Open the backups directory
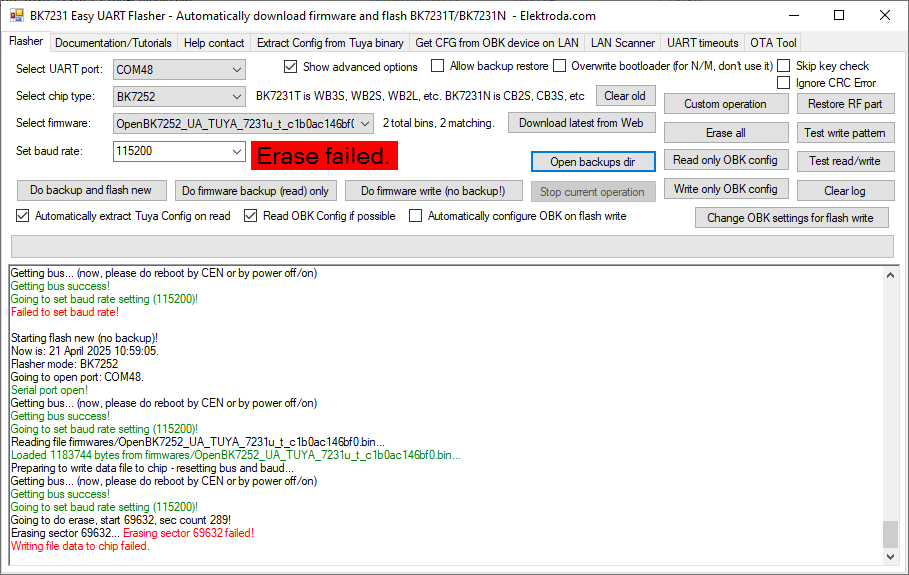Image resolution: width=909 pixels, height=575 pixels. [593, 162]
